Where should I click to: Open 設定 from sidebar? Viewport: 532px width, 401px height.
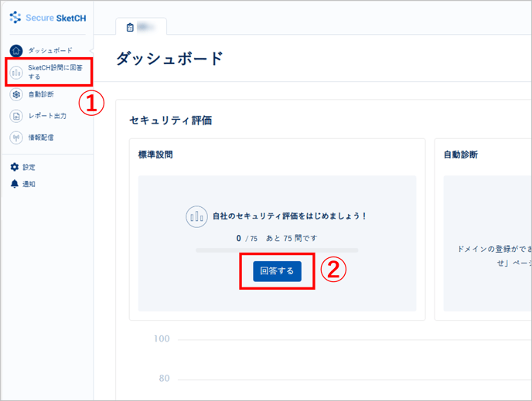click(x=29, y=167)
